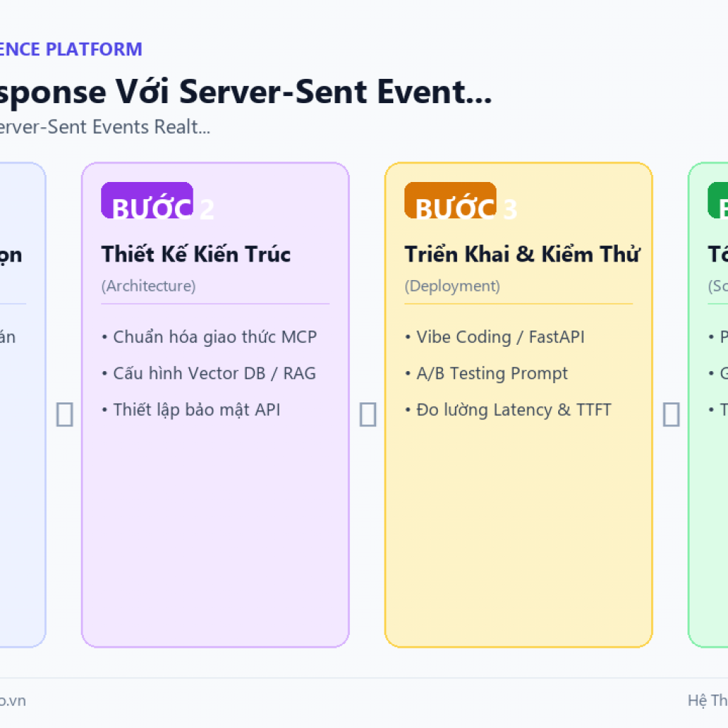Click the Chuẩn hóa giao thức MCP bullet
728x728 pixels.
[x=210, y=337]
